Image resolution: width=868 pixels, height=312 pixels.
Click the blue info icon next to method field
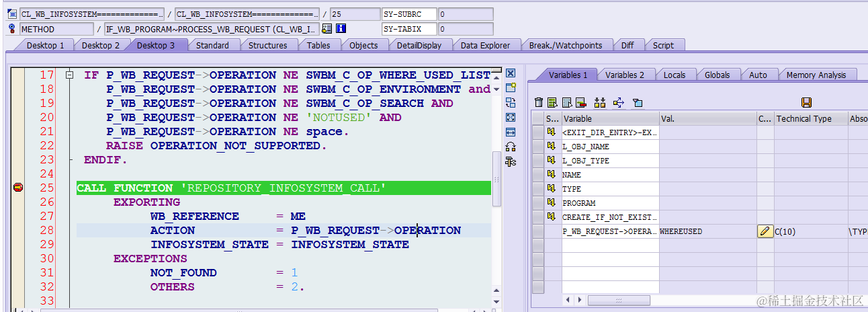[341, 28]
